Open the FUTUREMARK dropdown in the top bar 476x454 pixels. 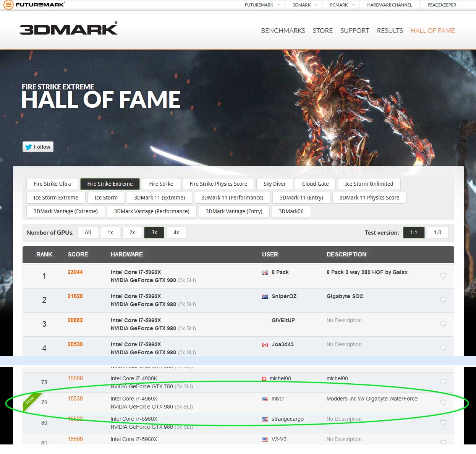click(262, 5)
